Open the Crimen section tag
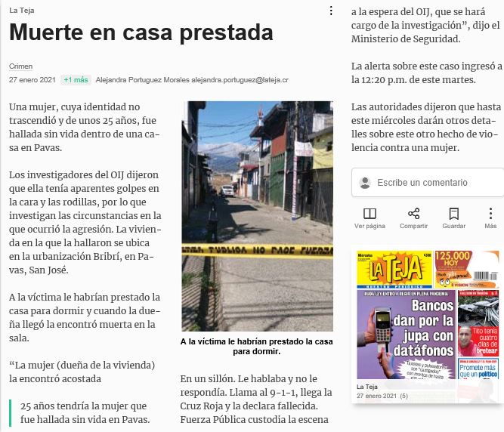Screen dimensions: 504x432 21,66
